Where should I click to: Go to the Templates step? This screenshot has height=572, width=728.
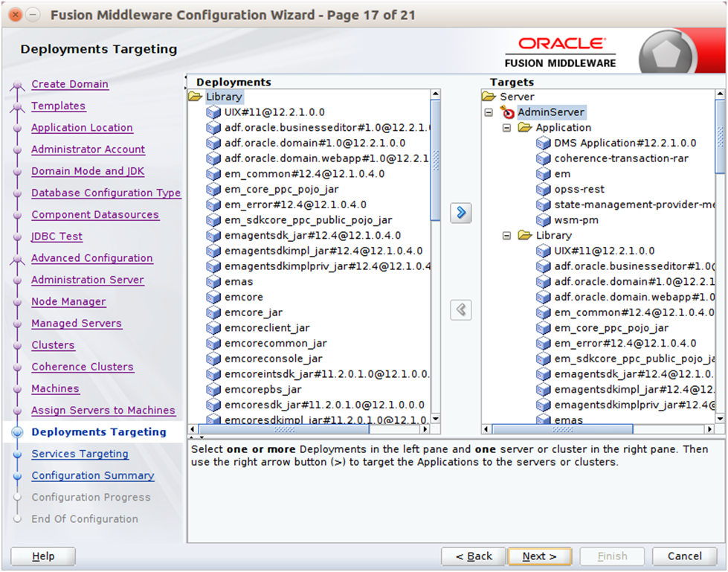point(59,106)
